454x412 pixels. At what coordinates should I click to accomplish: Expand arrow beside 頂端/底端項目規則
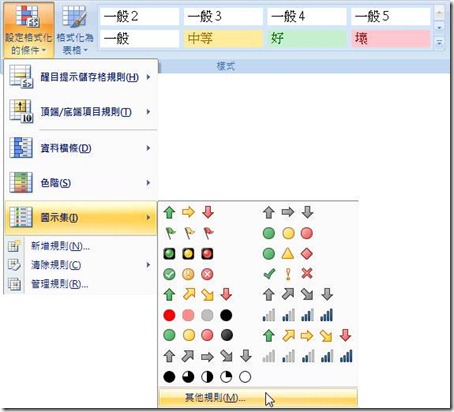tap(148, 112)
